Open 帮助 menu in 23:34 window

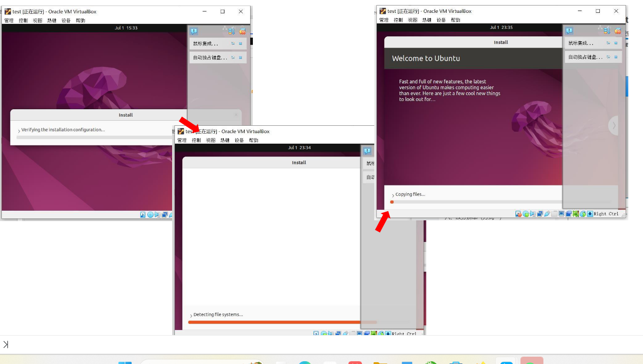click(253, 140)
